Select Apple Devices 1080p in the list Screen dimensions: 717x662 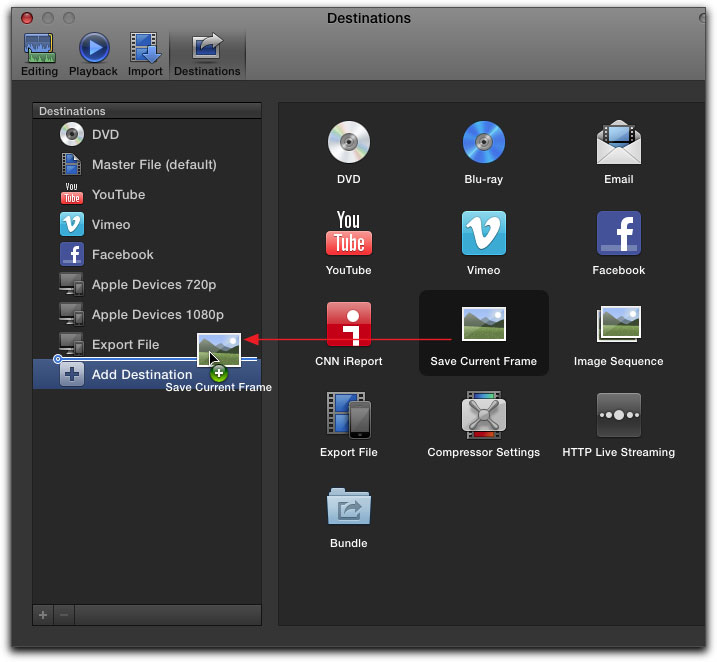pyautogui.click(x=147, y=315)
